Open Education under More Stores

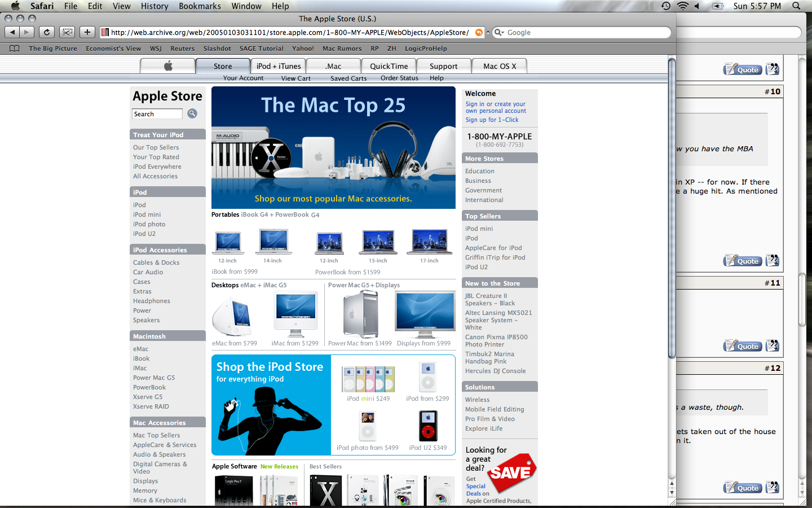coord(480,171)
